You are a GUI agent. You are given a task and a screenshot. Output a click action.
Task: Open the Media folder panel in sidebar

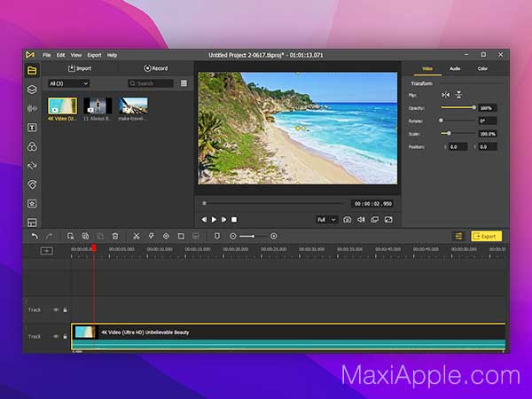coord(32,71)
